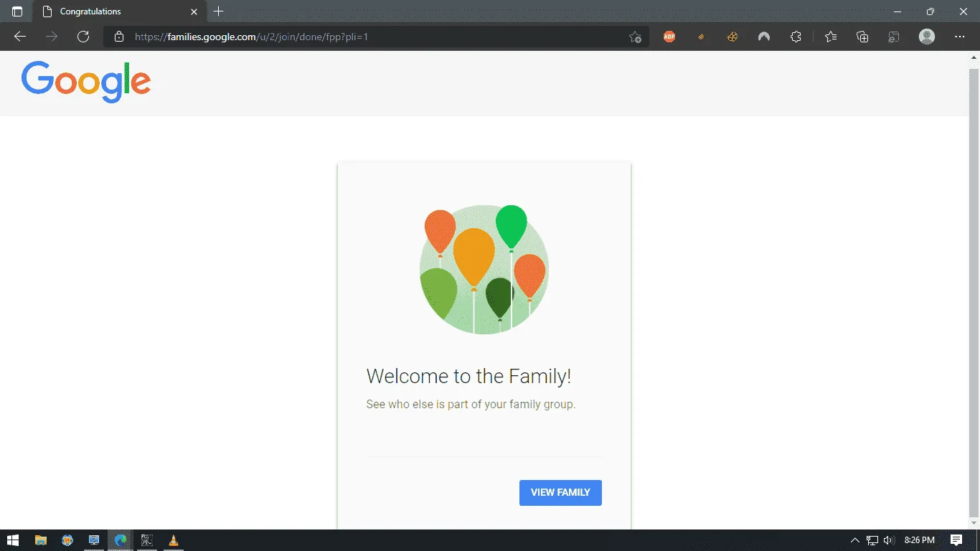The height and width of the screenshot is (551, 980).
Task: Open the gray arch-shaped extension icon
Action: coord(764,37)
